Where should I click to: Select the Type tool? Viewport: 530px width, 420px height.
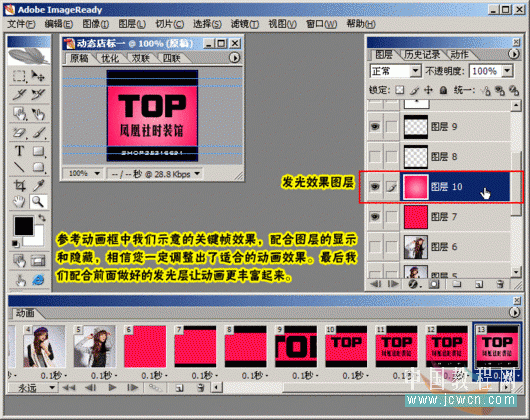20,151
